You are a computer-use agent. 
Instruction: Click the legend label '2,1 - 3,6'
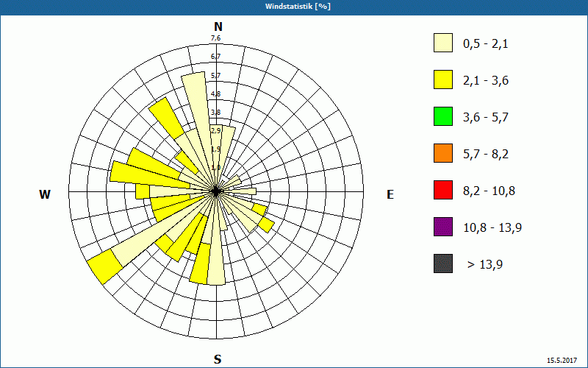tap(486, 81)
